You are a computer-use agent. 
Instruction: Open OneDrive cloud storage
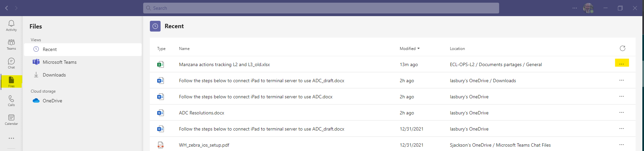pyautogui.click(x=83, y=101)
